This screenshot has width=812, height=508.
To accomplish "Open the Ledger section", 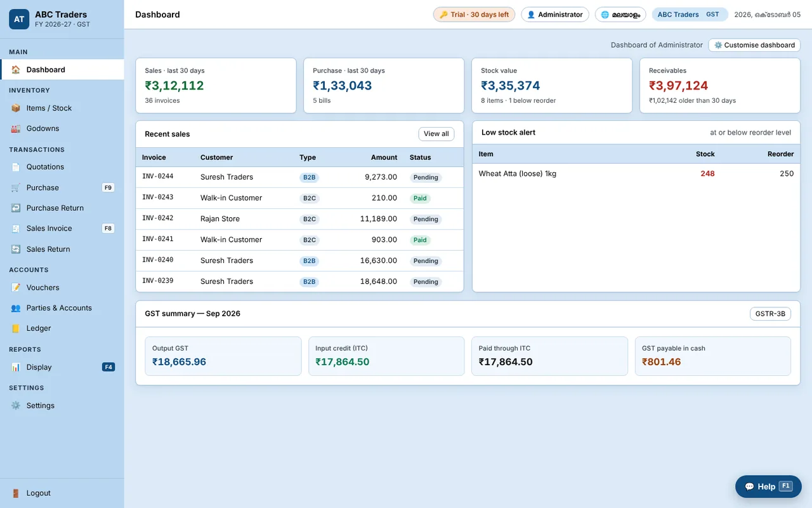I will pyautogui.click(x=62, y=328).
